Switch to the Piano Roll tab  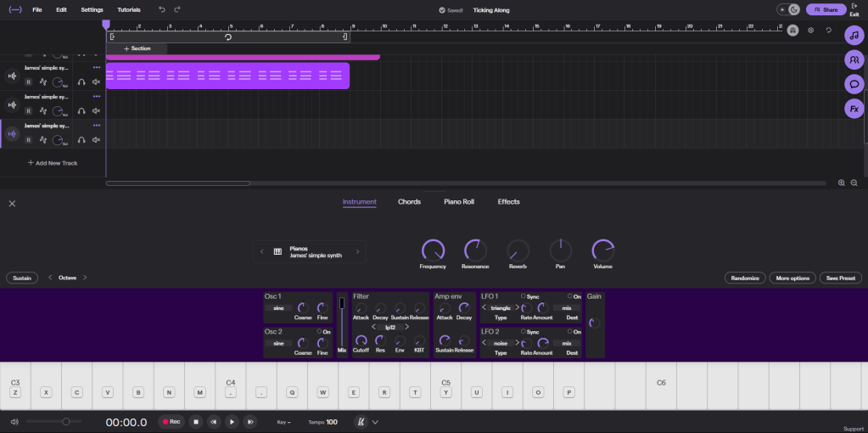(x=458, y=202)
